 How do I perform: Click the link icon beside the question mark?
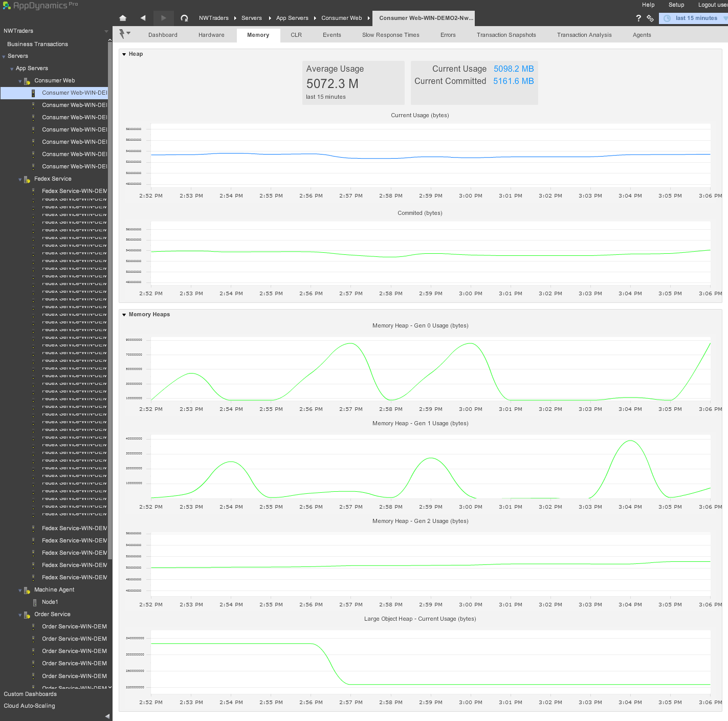point(650,18)
